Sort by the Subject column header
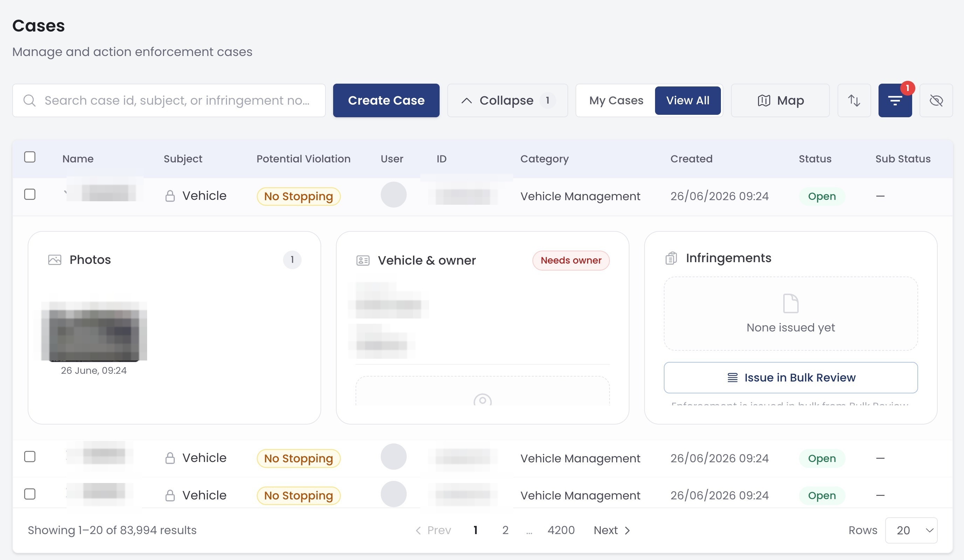 click(183, 159)
